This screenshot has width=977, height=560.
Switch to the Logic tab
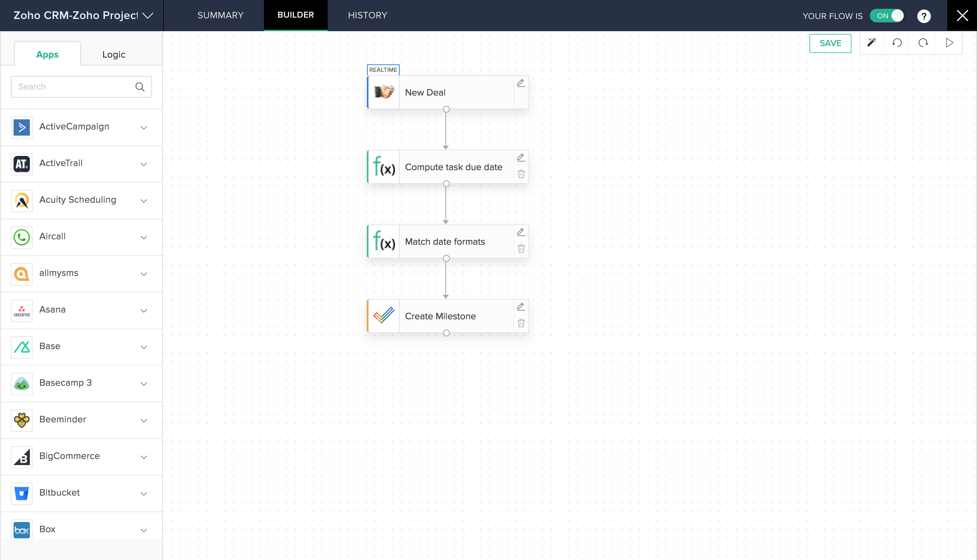pyautogui.click(x=114, y=55)
